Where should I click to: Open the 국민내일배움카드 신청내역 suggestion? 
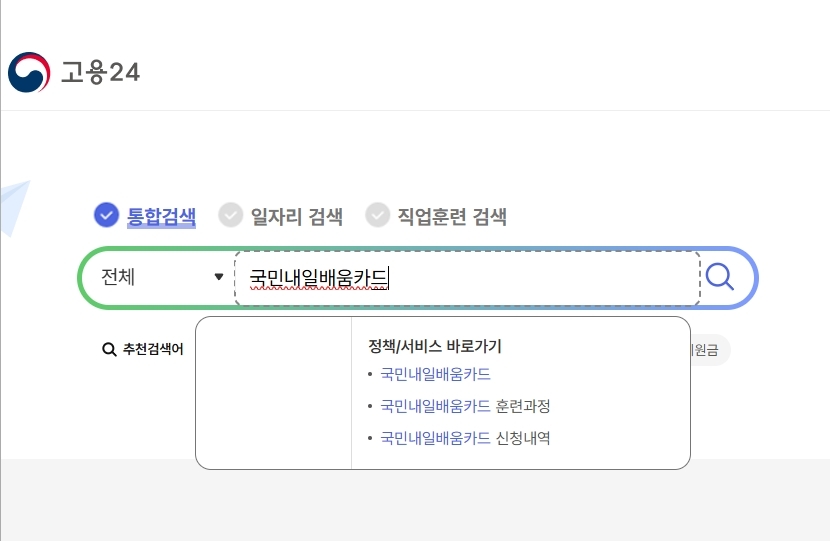(x=465, y=438)
